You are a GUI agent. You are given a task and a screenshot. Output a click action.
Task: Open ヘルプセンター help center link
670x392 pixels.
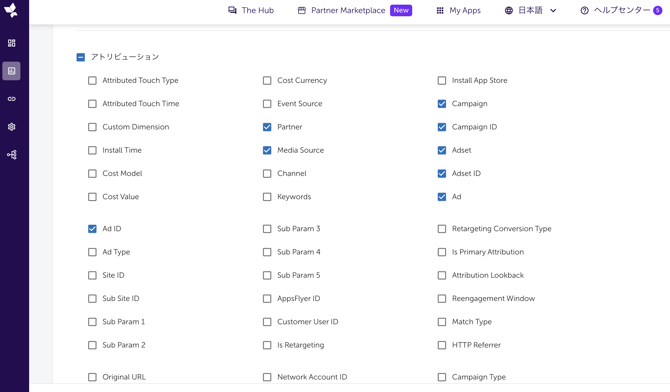621,10
